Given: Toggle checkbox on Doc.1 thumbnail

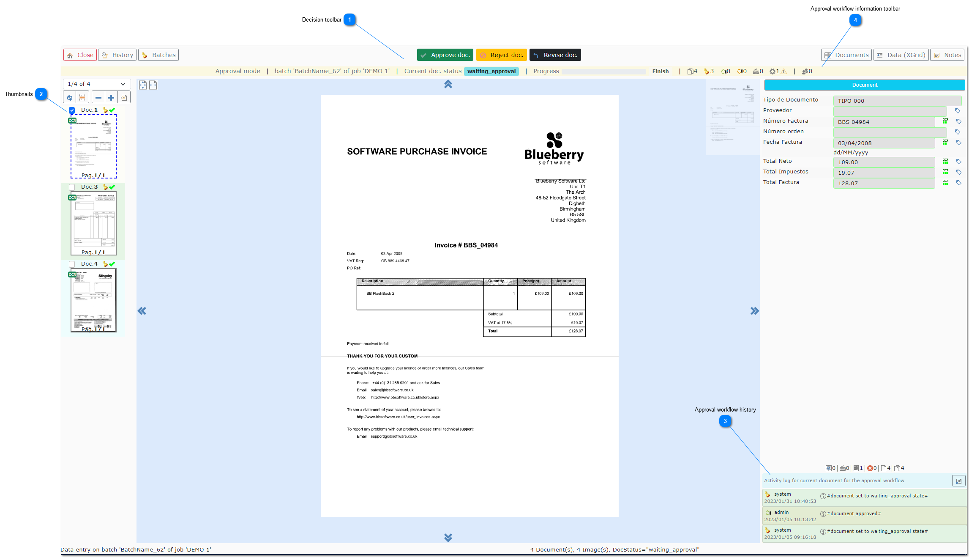Looking at the screenshot, I should (x=72, y=110).
